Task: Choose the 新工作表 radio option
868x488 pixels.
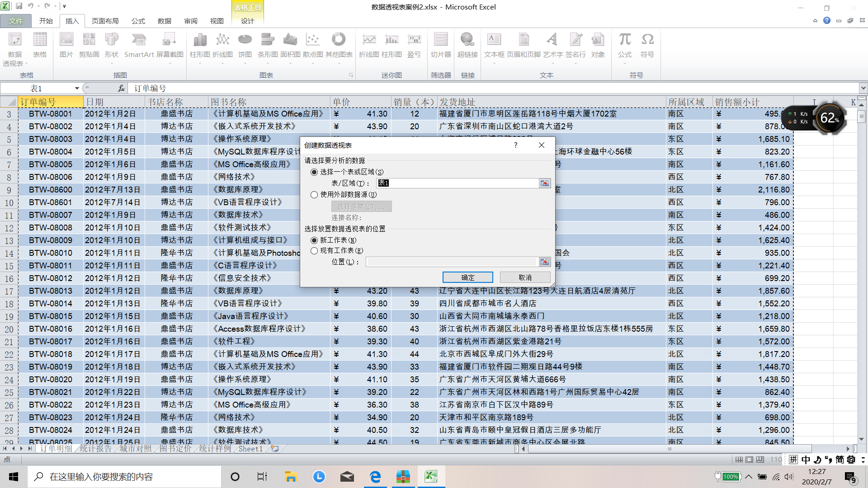Action: click(314, 240)
